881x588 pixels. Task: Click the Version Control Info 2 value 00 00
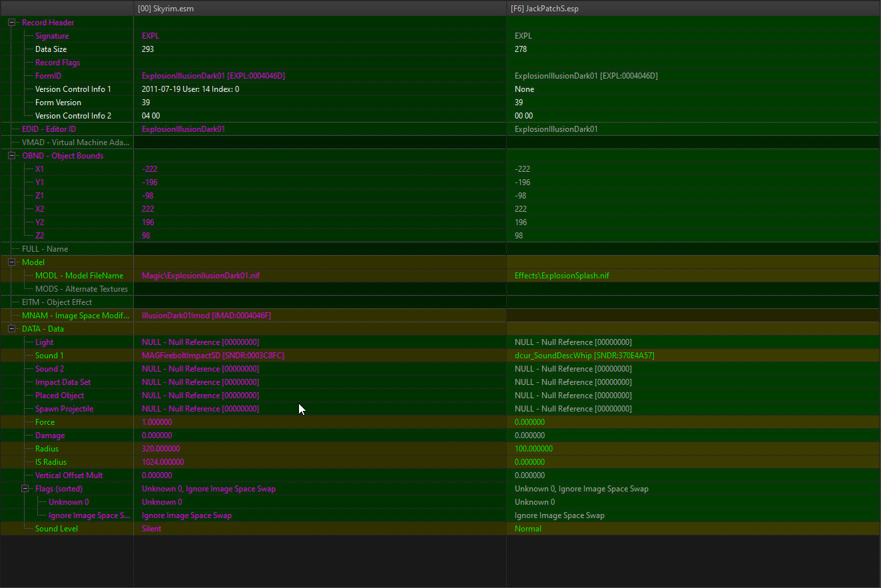[x=523, y=116]
